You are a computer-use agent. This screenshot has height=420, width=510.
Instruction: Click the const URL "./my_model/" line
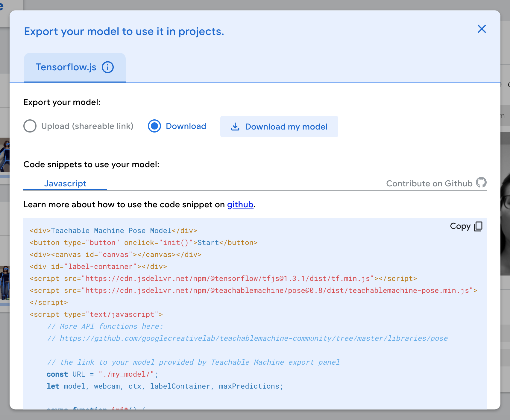coord(103,374)
